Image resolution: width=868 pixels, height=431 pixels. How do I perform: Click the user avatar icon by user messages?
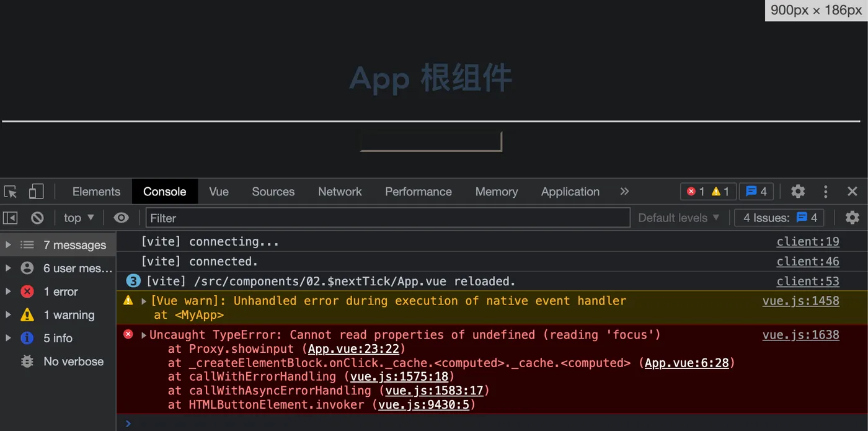(27, 269)
